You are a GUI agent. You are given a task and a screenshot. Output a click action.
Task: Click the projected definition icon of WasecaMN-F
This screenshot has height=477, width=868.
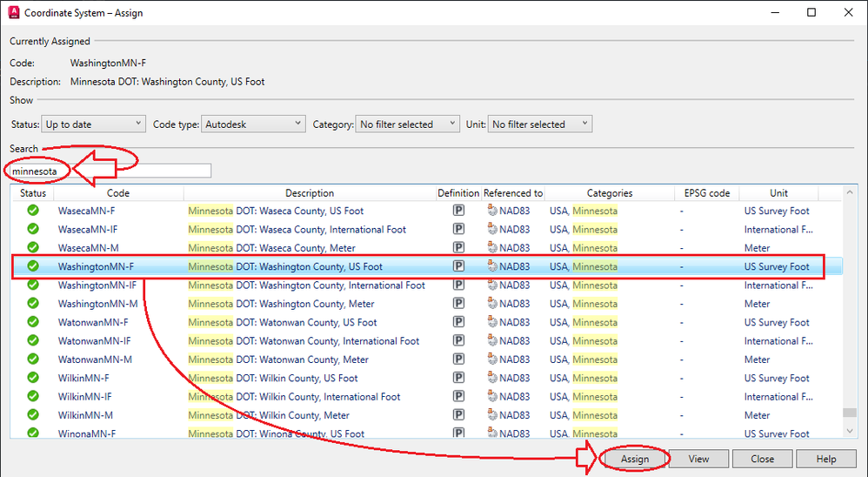458,211
